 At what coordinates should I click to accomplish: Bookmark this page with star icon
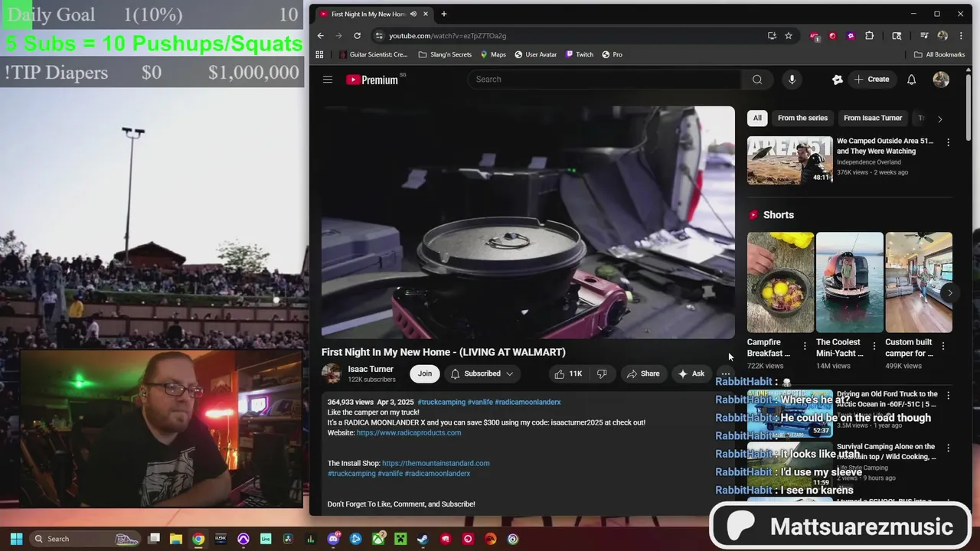(789, 35)
